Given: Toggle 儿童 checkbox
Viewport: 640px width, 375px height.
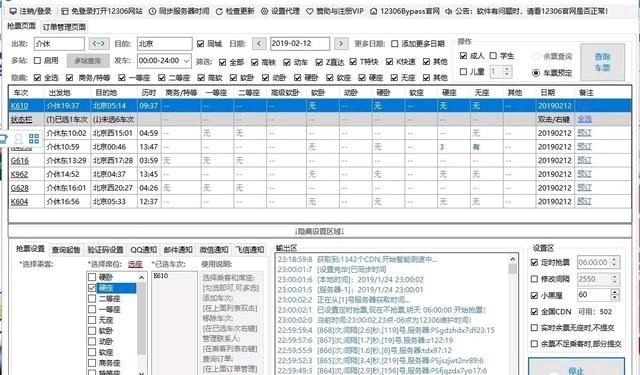Looking at the screenshot, I should (463, 72).
